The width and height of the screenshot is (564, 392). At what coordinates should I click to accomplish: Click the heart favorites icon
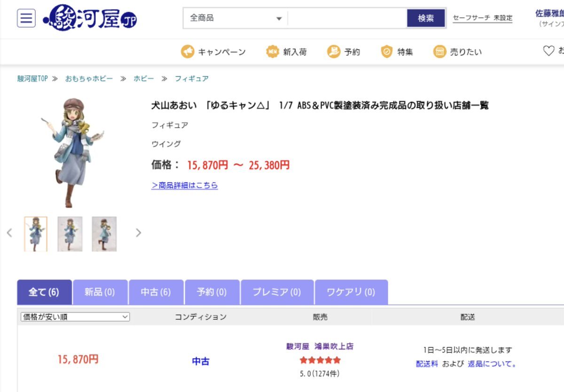pos(548,51)
